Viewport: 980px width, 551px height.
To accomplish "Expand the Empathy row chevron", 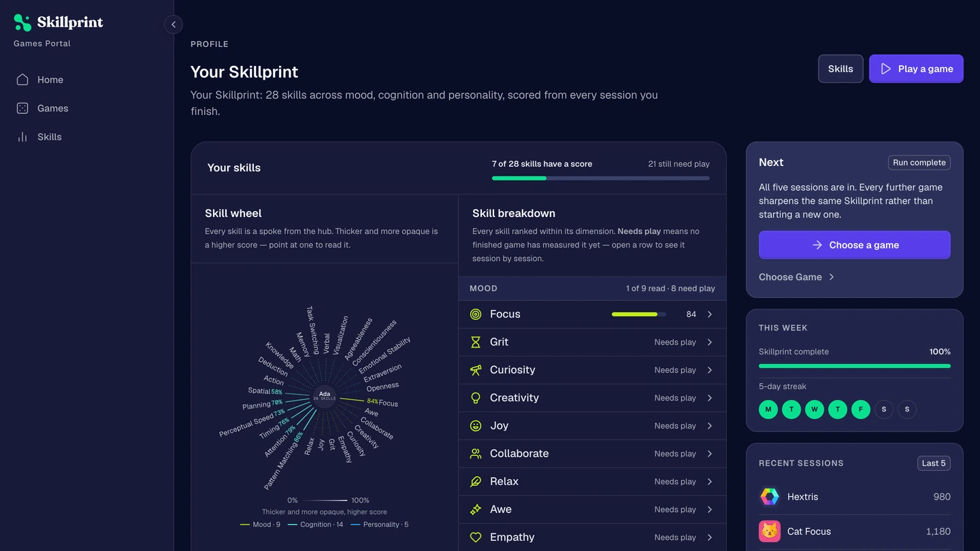I will (710, 537).
